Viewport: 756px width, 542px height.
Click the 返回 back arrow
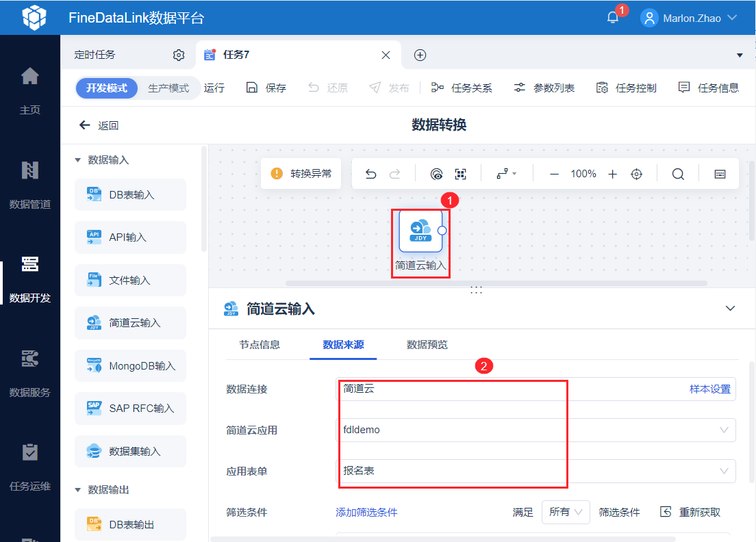(84, 125)
